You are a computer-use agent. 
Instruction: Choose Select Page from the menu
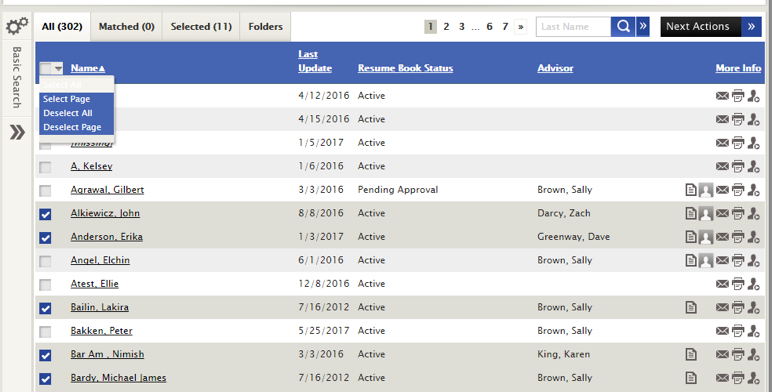click(x=76, y=99)
